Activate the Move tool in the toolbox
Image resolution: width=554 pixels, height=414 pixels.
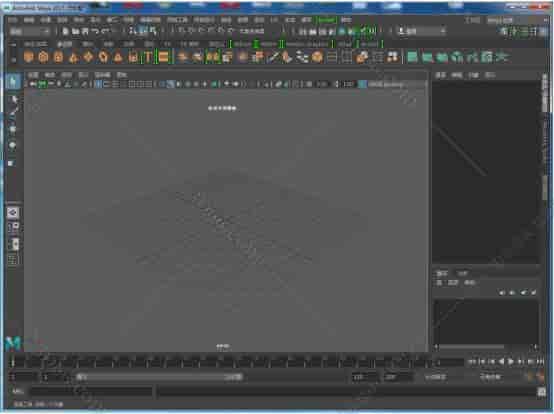13,130
